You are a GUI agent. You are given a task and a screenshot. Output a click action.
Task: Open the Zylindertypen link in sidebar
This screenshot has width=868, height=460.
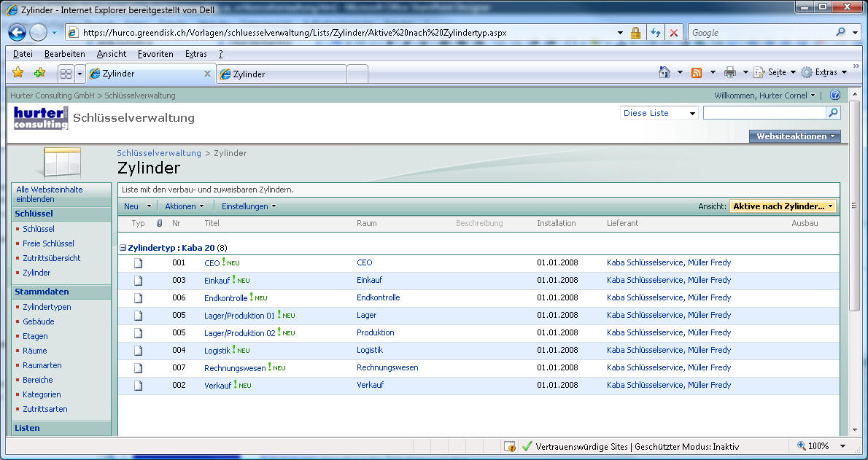47,307
